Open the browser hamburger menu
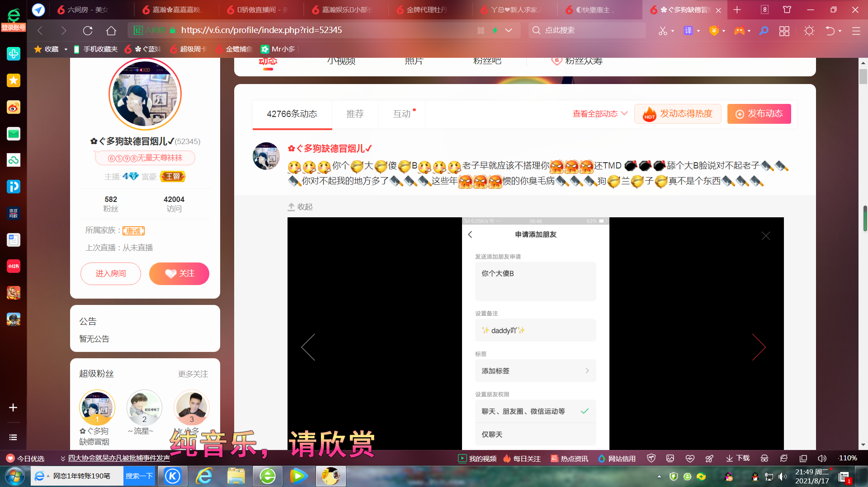Image resolution: width=868 pixels, height=487 pixels. pos(856,30)
